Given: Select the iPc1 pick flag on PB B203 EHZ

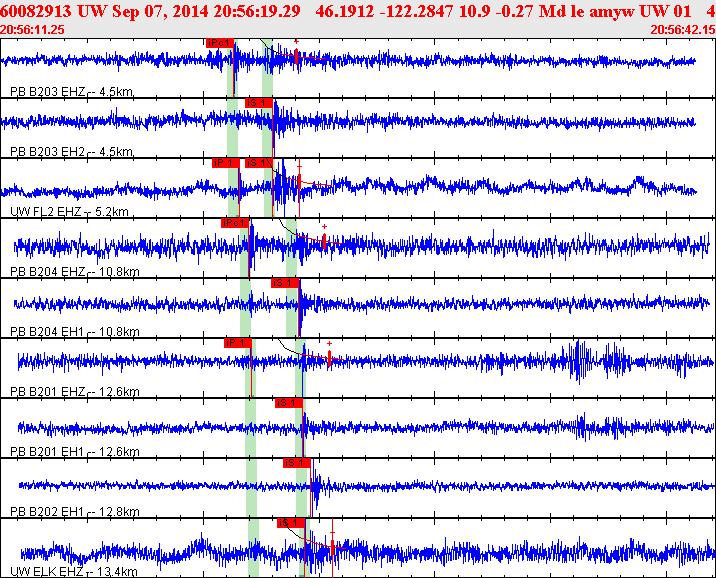Looking at the screenshot, I should point(220,43).
